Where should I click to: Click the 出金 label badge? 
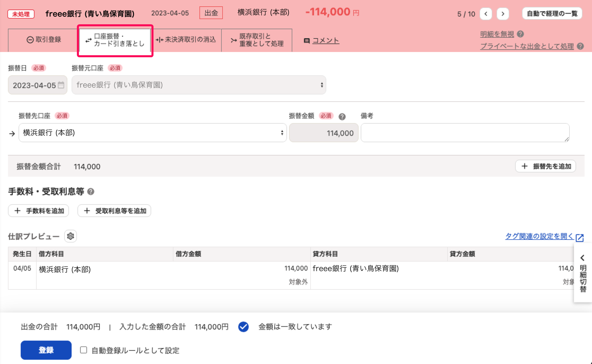(211, 13)
